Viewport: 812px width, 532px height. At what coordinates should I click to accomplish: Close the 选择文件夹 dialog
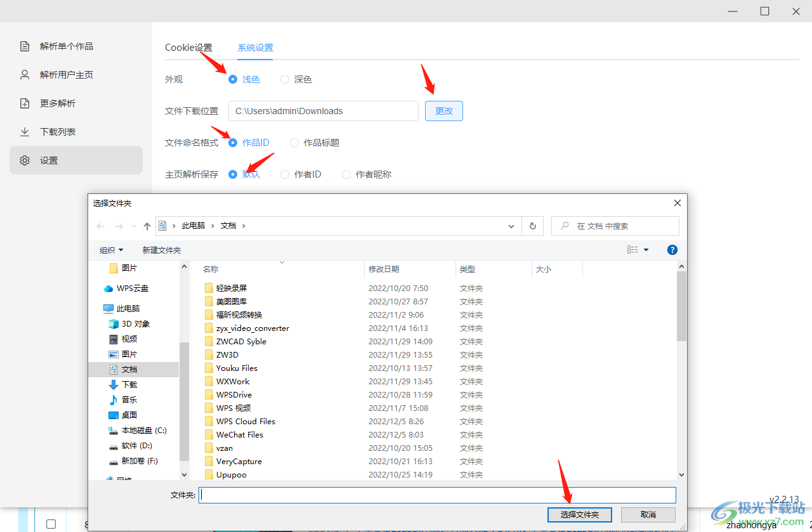click(x=678, y=203)
